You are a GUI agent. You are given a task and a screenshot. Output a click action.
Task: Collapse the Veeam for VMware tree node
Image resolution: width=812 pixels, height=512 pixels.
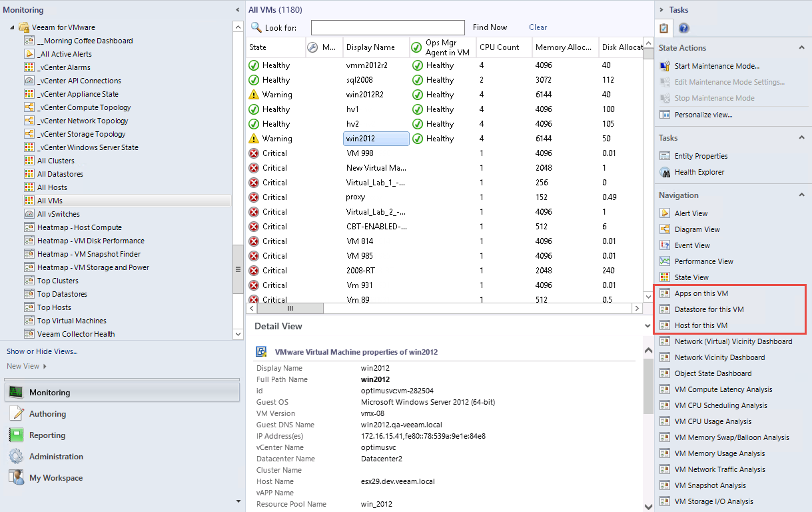click(x=13, y=27)
